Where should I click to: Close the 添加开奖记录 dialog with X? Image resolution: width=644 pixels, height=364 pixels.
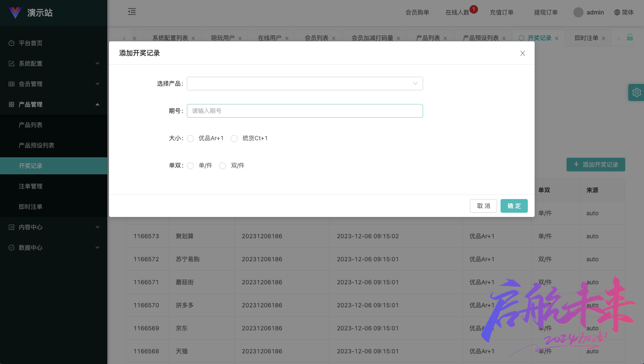tap(523, 53)
